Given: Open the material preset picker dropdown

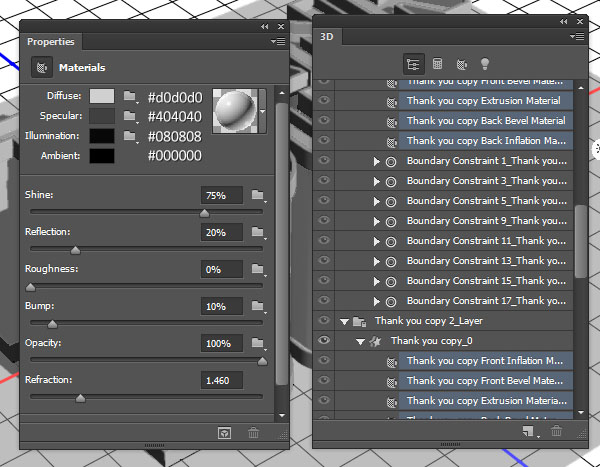Looking at the screenshot, I should [x=262, y=111].
